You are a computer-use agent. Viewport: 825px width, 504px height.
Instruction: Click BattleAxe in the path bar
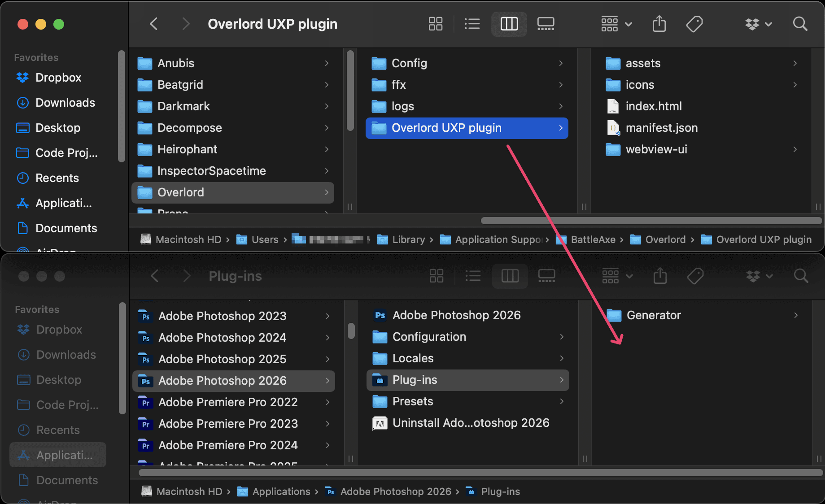coord(593,239)
